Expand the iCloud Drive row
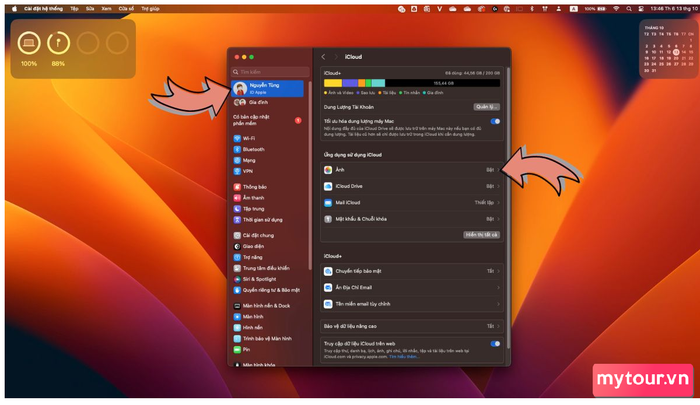This screenshot has height=405, width=700. (x=411, y=186)
